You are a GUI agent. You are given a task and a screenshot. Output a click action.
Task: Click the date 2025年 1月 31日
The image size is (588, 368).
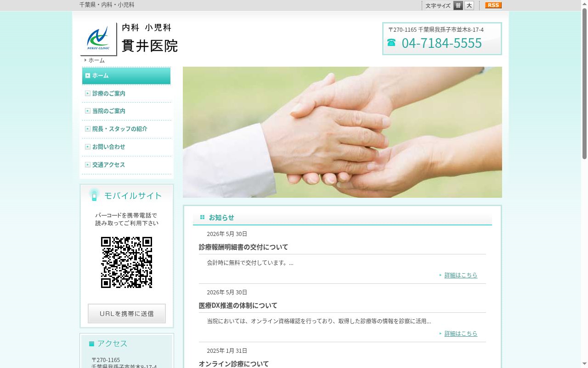point(227,351)
